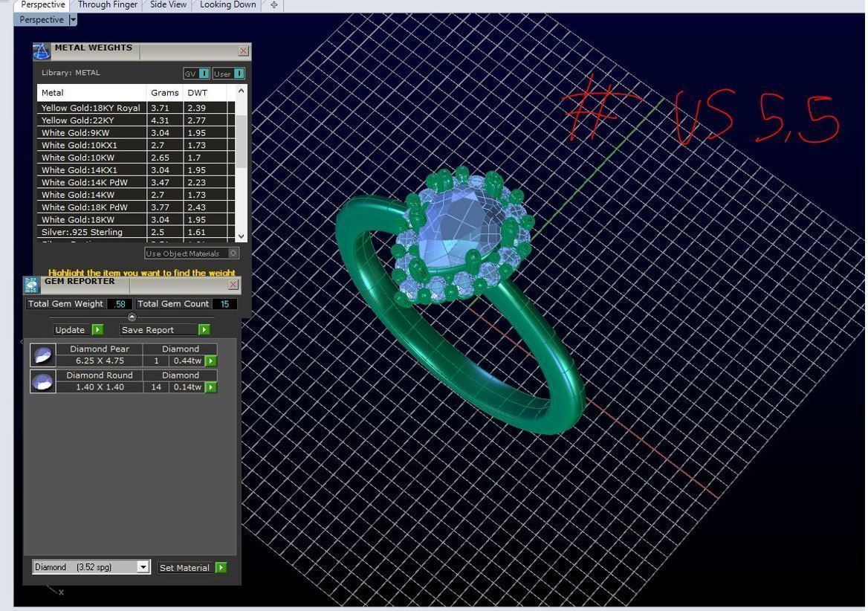Switch to the Perspective tab
Viewport: 868px width, 611px height.
42,5
